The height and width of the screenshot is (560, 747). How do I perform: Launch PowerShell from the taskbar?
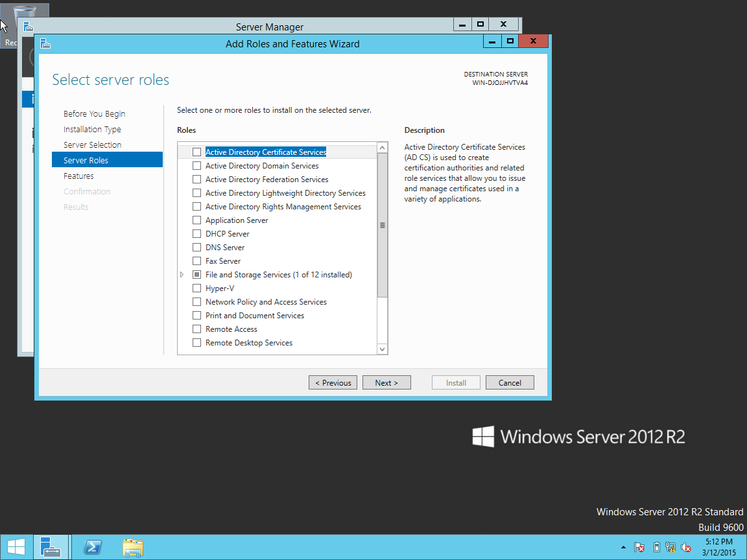click(x=93, y=547)
